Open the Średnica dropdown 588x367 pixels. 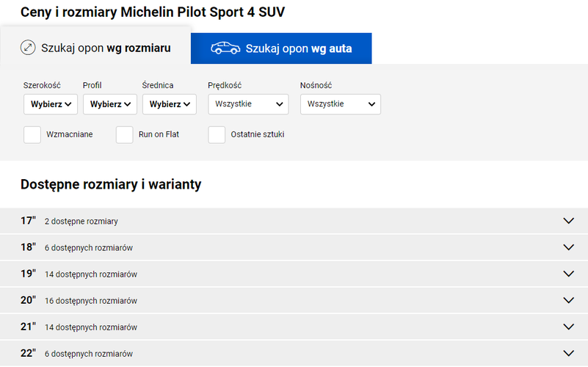click(170, 104)
